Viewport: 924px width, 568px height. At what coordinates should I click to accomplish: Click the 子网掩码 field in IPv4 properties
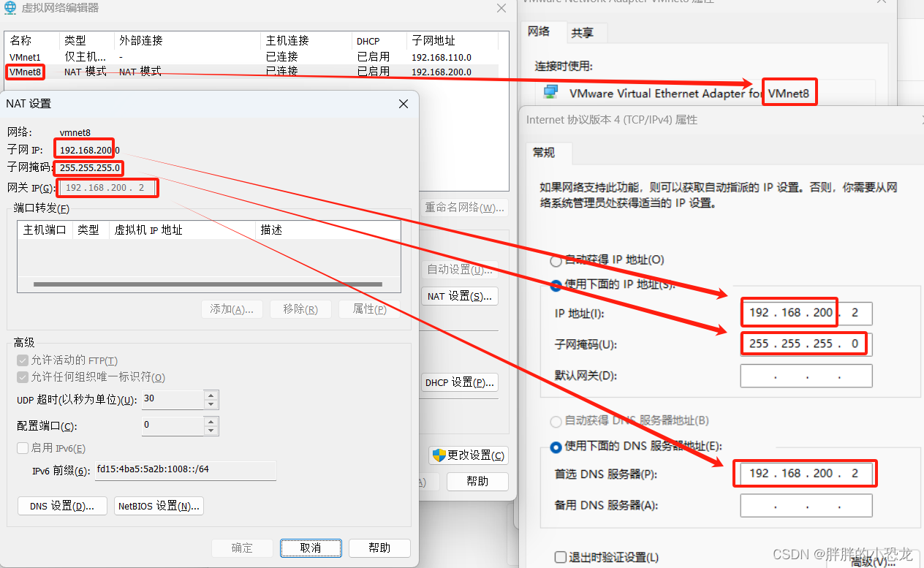[x=806, y=344]
